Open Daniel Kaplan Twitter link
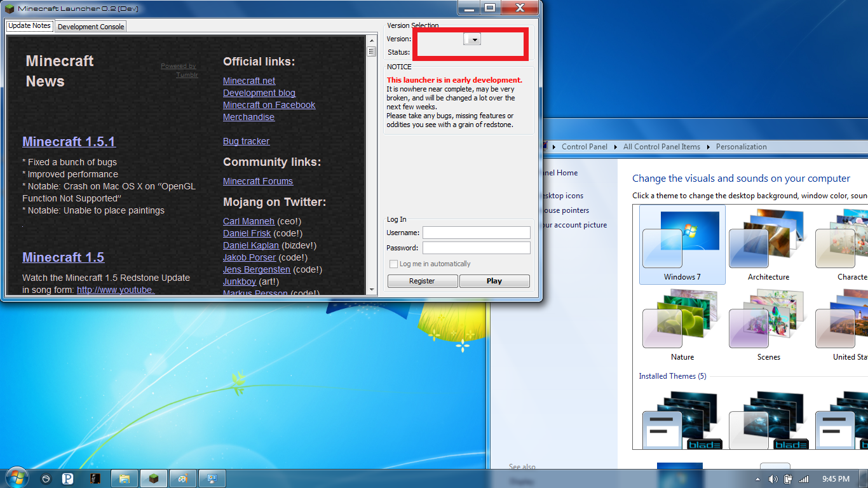 [251, 245]
